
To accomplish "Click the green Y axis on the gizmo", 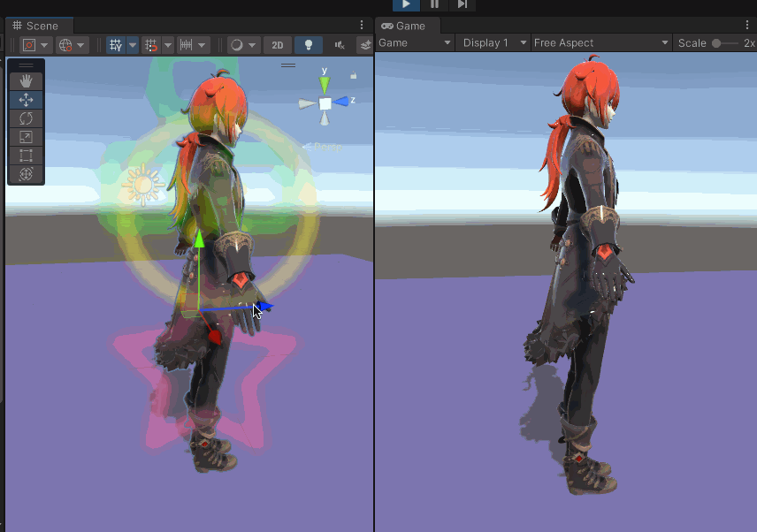I will (325, 84).
